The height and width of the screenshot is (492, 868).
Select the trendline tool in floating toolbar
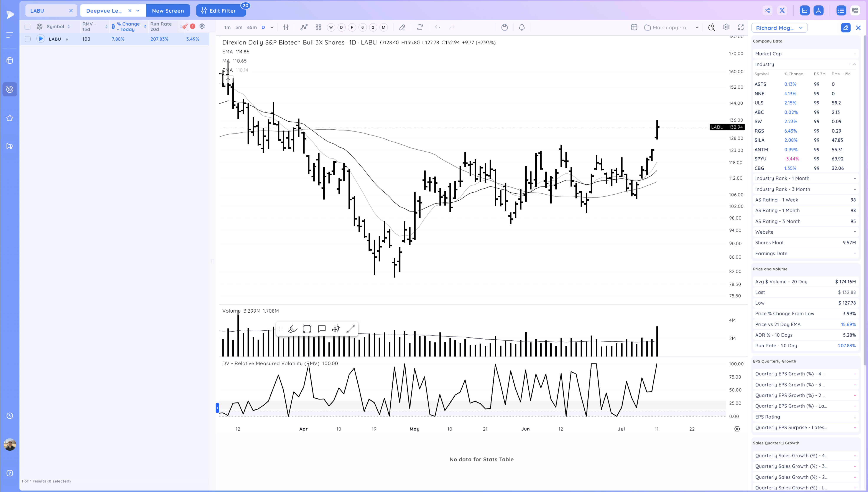tap(350, 329)
